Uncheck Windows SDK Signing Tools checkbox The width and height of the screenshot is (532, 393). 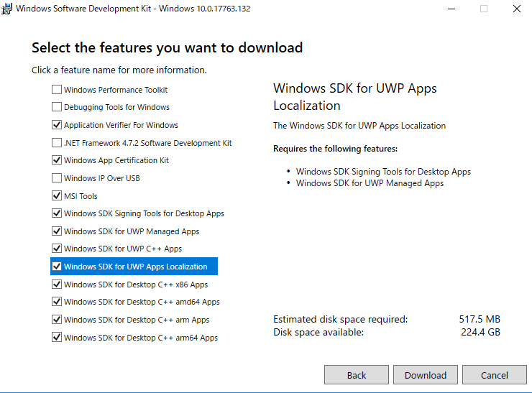tap(57, 213)
